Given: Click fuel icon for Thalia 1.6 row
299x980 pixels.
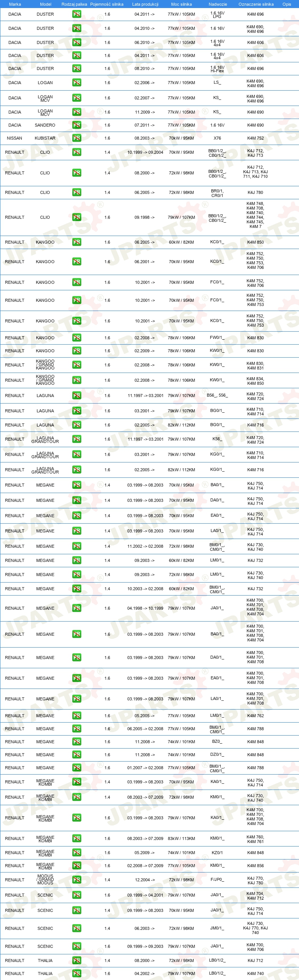Looking at the screenshot, I should [76, 973].
